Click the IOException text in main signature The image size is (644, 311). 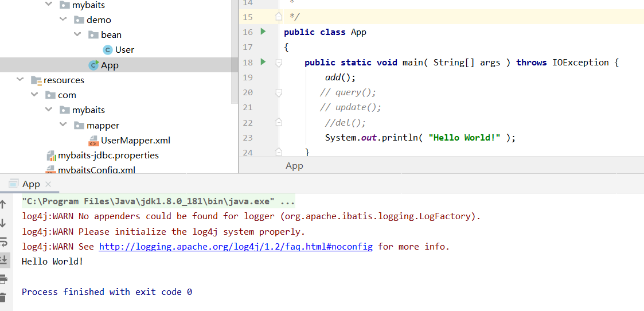point(580,63)
